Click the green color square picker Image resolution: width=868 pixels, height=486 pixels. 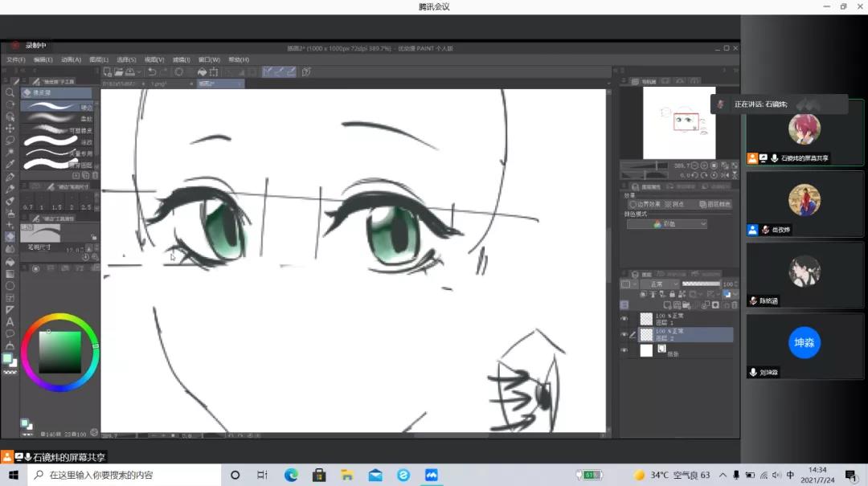[x=60, y=352]
